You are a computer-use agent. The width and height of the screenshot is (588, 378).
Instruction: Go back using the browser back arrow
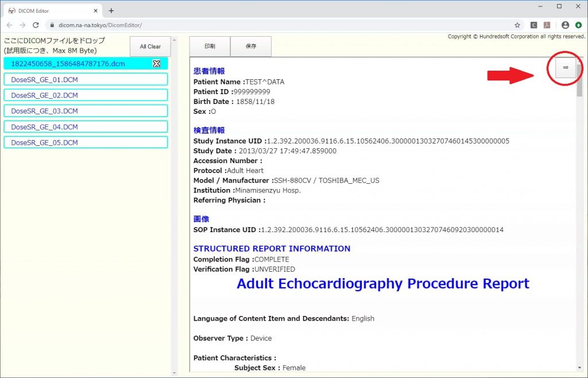click(x=9, y=25)
